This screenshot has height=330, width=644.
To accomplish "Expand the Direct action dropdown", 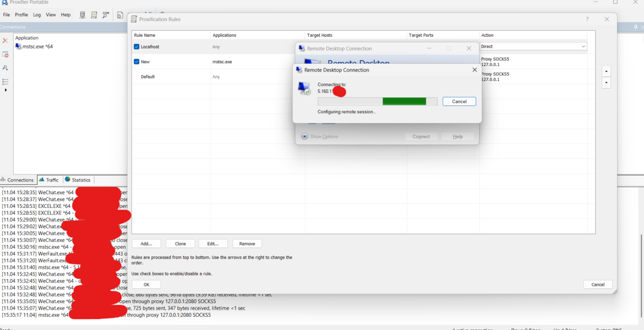I will click(x=583, y=47).
